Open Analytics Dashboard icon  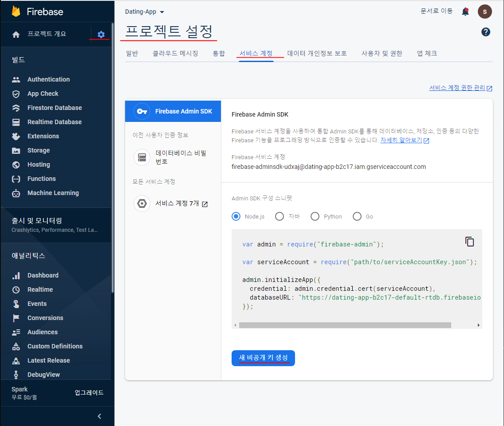click(16, 276)
